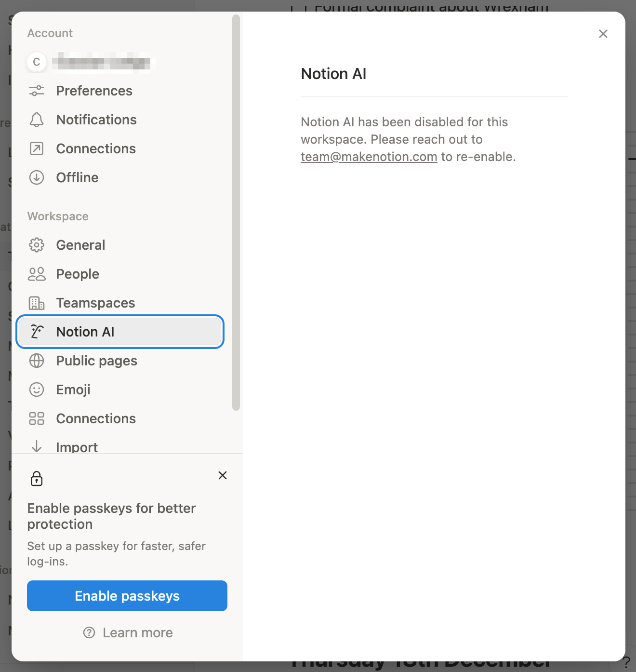Select Notion AI settings tab
The height and width of the screenshot is (672, 636).
(120, 332)
